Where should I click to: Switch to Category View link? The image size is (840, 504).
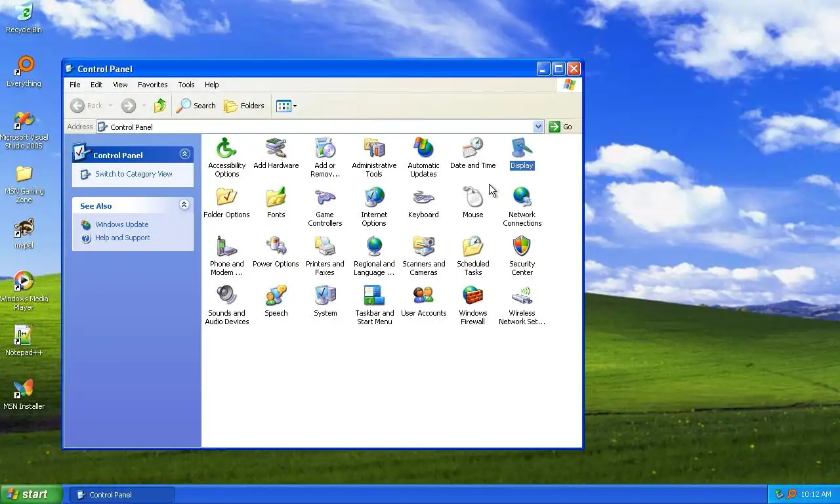pyautogui.click(x=133, y=174)
